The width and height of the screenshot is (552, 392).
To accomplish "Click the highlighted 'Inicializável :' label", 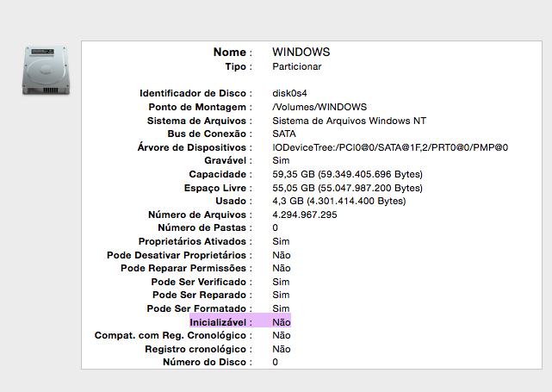I will click(220, 322).
